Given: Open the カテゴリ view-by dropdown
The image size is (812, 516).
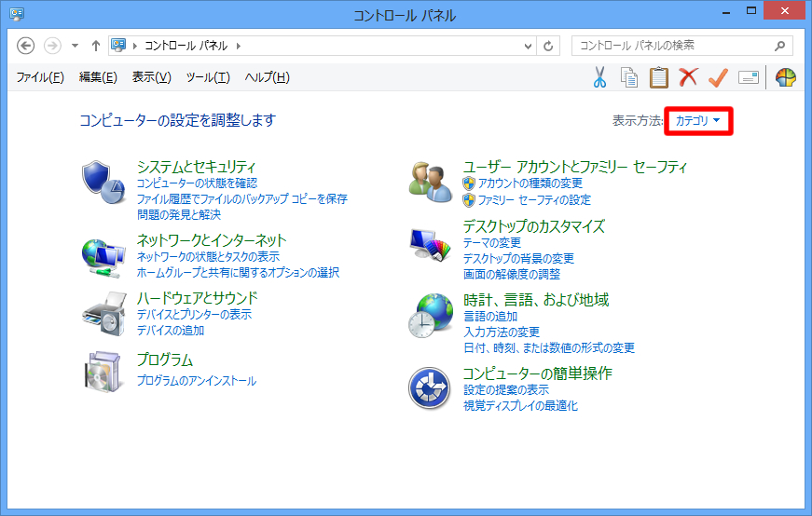Looking at the screenshot, I should click(698, 120).
